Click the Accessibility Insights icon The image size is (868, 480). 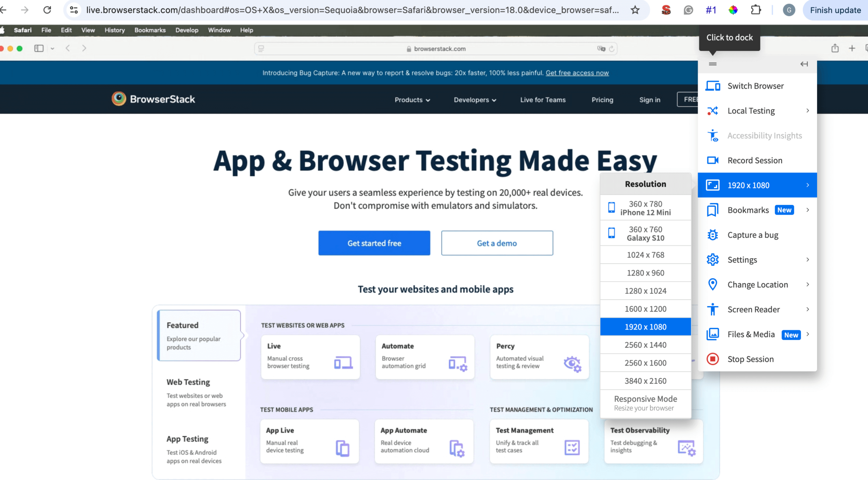(x=712, y=136)
